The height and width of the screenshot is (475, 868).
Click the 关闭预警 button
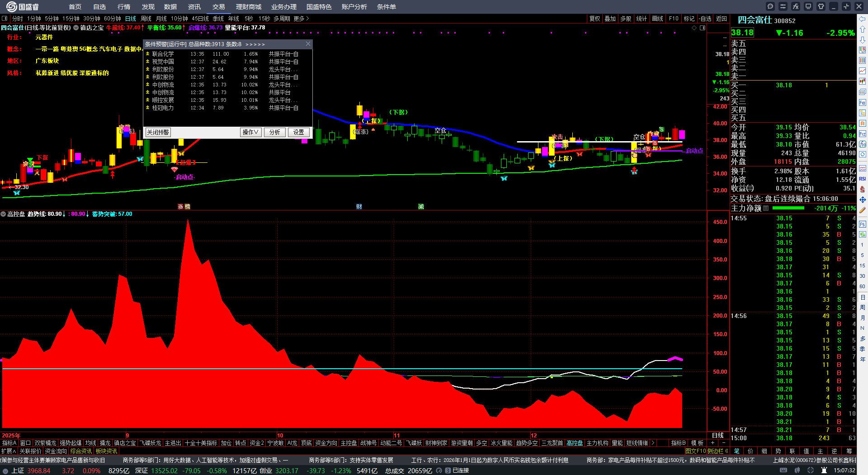tap(158, 132)
